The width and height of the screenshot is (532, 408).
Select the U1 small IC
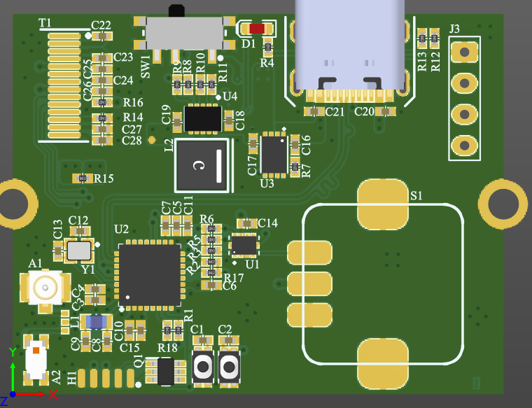244,246
